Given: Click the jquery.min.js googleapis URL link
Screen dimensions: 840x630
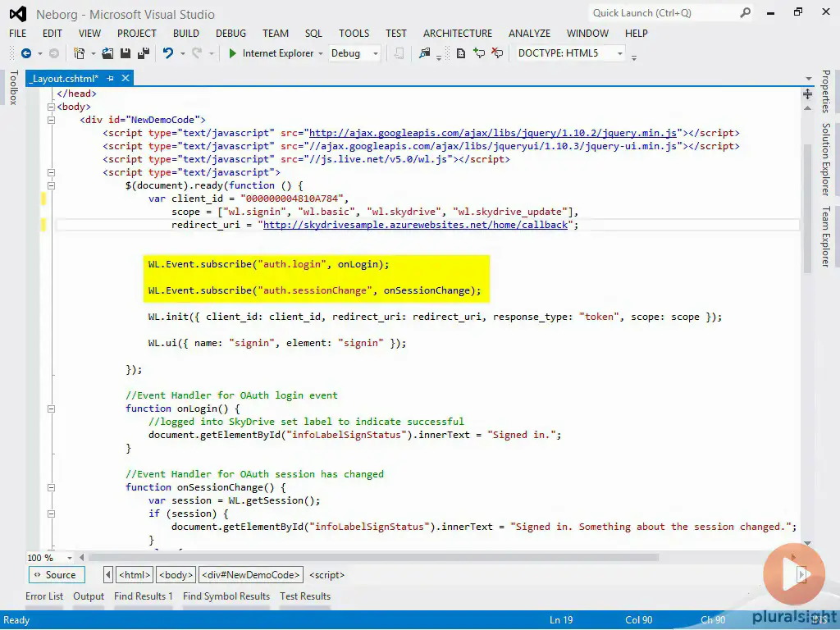Looking at the screenshot, I should click(493, 133).
